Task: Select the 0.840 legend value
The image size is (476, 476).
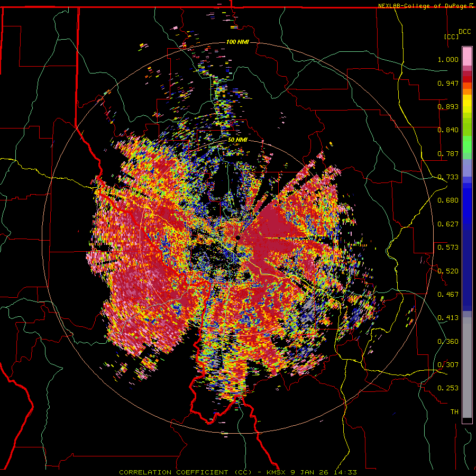Action: (x=448, y=130)
